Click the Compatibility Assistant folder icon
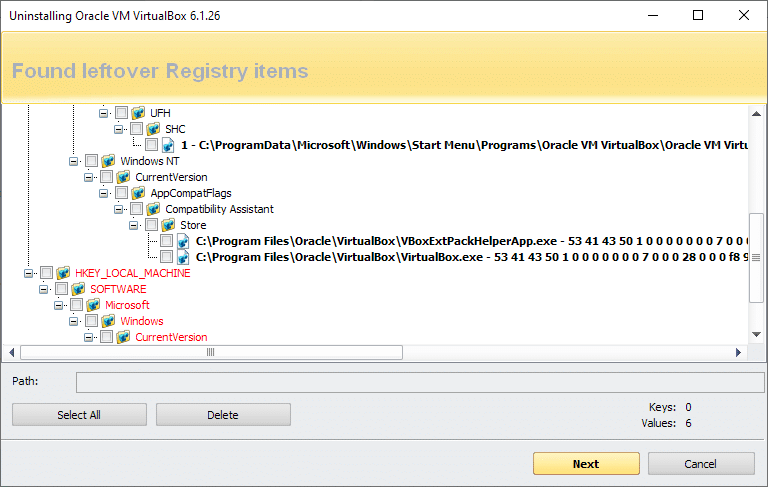768x487 pixels. (153, 209)
